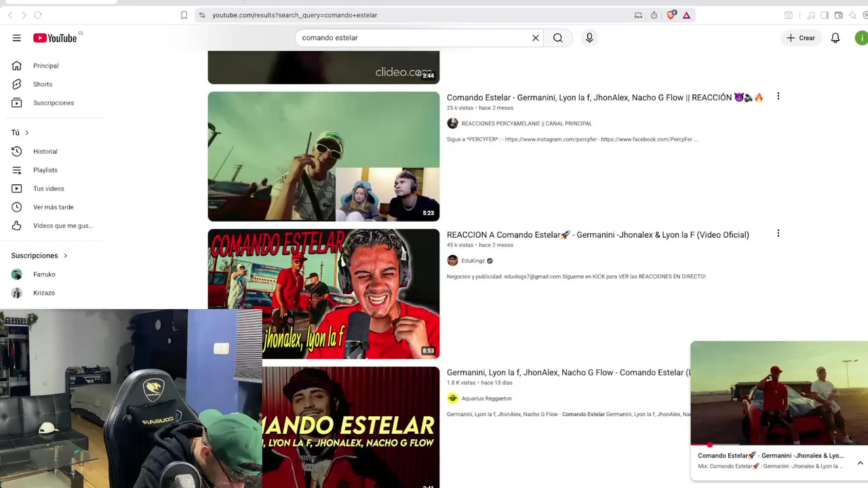Open the clideo.com video thumbnail
This screenshot has width=868, height=488.
323,67
